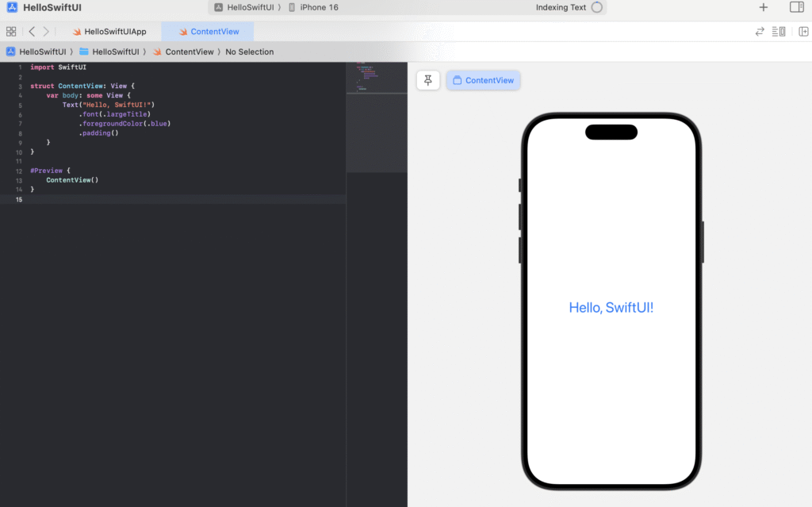This screenshot has width=812, height=507.
Task: Open the No Selection symbol menu
Action: [249, 52]
